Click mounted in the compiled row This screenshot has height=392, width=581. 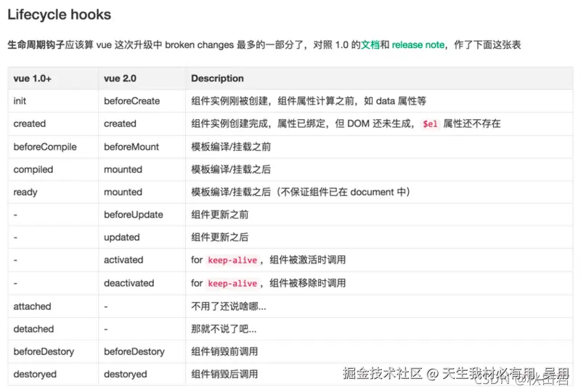click(x=123, y=169)
